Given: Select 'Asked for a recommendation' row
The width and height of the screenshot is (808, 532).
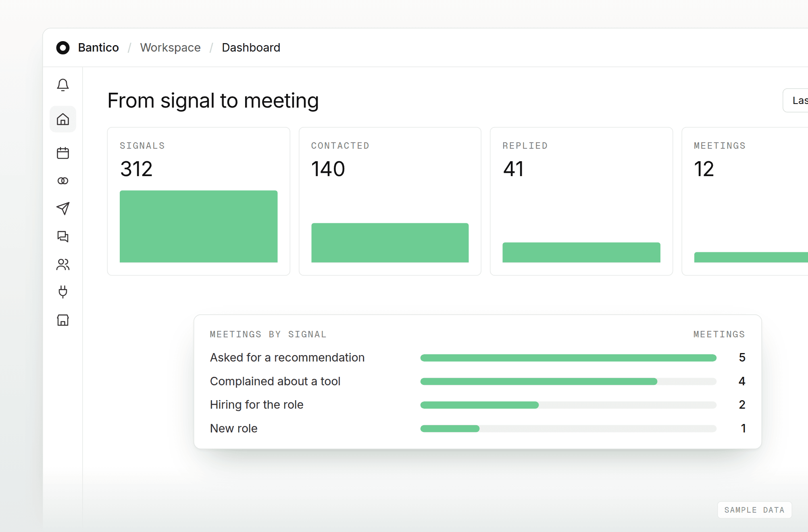Looking at the screenshot, I should 477,358.
